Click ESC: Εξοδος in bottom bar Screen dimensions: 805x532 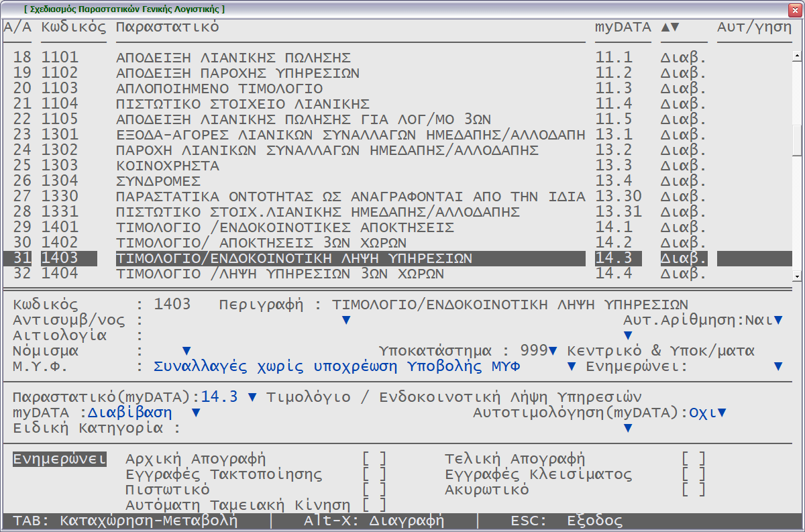(x=566, y=521)
